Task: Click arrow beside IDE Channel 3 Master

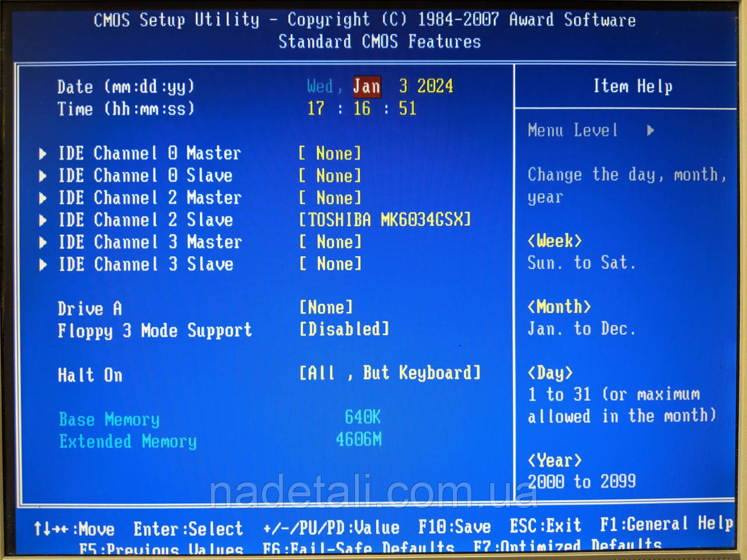Action: click(x=43, y=243)
